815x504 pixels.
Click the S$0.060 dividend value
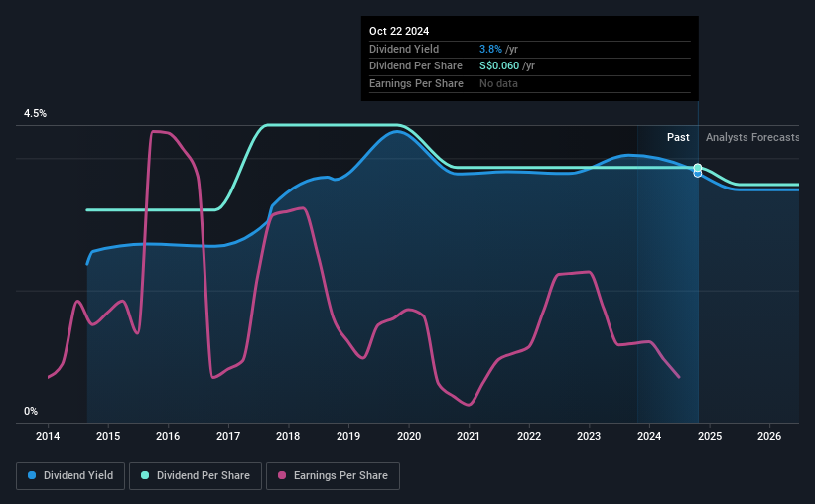coord(499,66)
